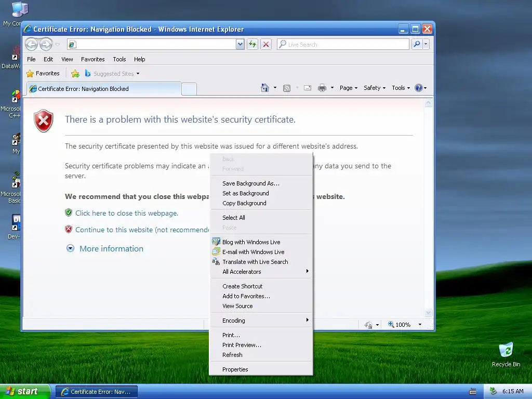Click the Back navigation arrow button
Image resolution: width=532 pixels, height=399 pixels.
point(32,44)
